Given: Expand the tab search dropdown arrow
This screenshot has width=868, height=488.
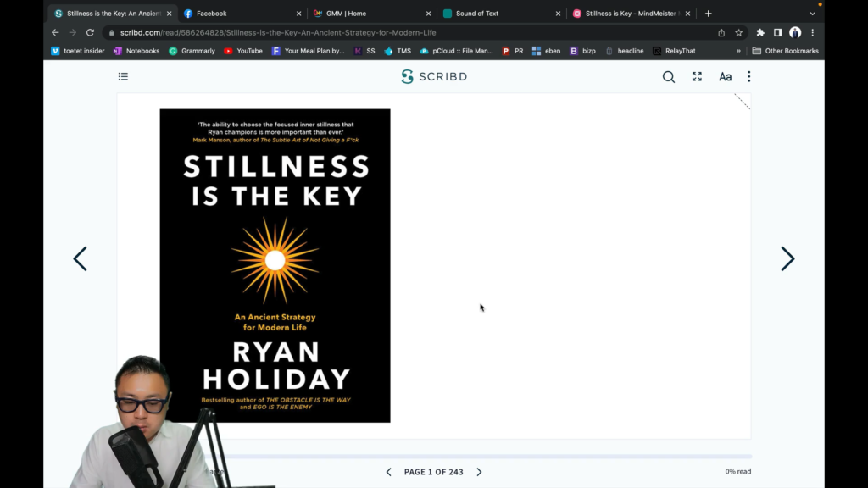Looking at the screenshot, I should click(812, 14).
